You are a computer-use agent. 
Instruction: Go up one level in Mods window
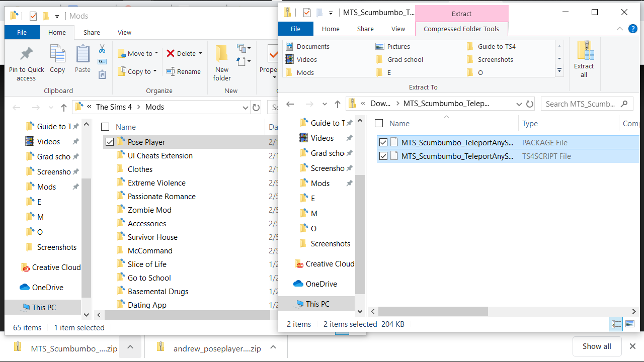click(x=63, y=107)
